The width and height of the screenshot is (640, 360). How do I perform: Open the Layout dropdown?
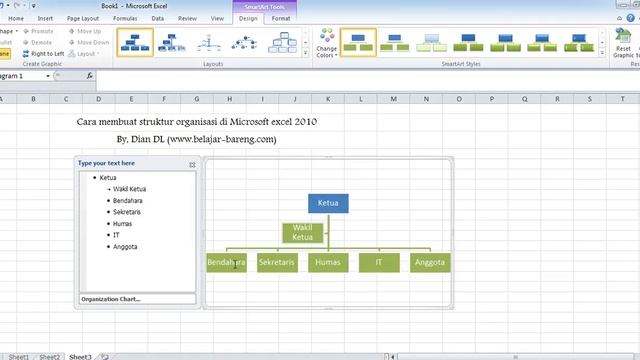point(84,53)
